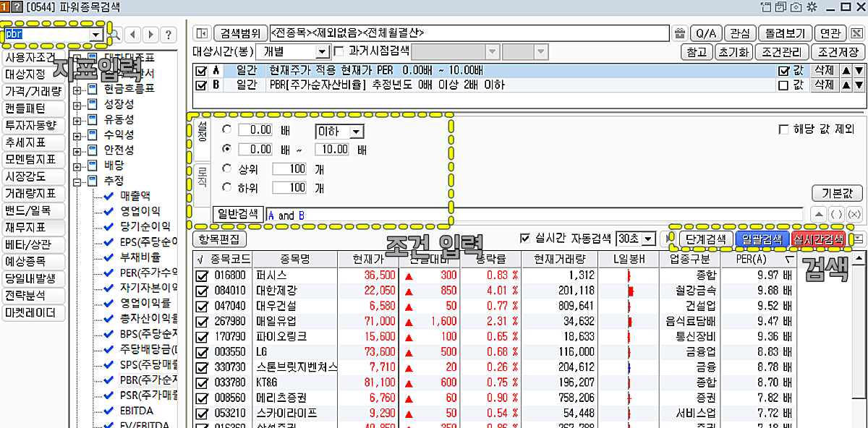Screen dimensions: 868x428
Task: Click the 현금흐름표 document icon
Action: point(92,90)
